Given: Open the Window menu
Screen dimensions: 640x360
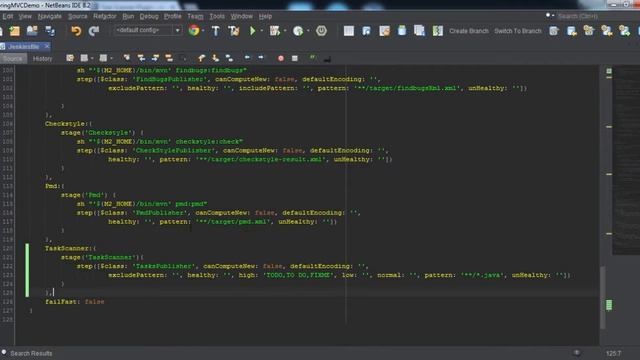Looking at the screenshot, I should pos(242,16).
